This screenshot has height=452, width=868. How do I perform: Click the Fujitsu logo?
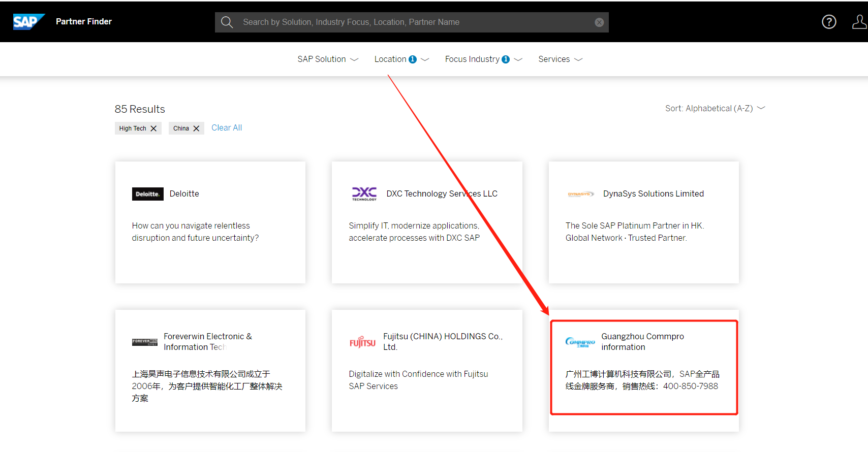pyautogui.click(x=362, y=342)
